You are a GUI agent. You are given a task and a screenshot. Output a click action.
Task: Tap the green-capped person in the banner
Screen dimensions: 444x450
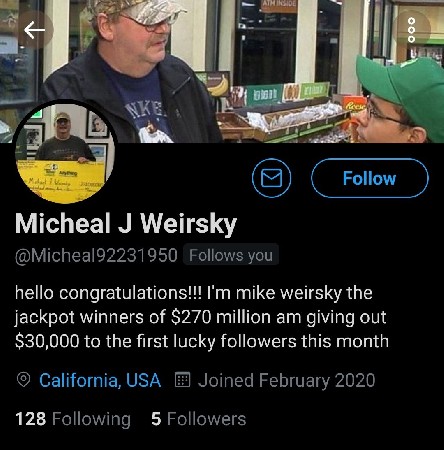point(400,100)
